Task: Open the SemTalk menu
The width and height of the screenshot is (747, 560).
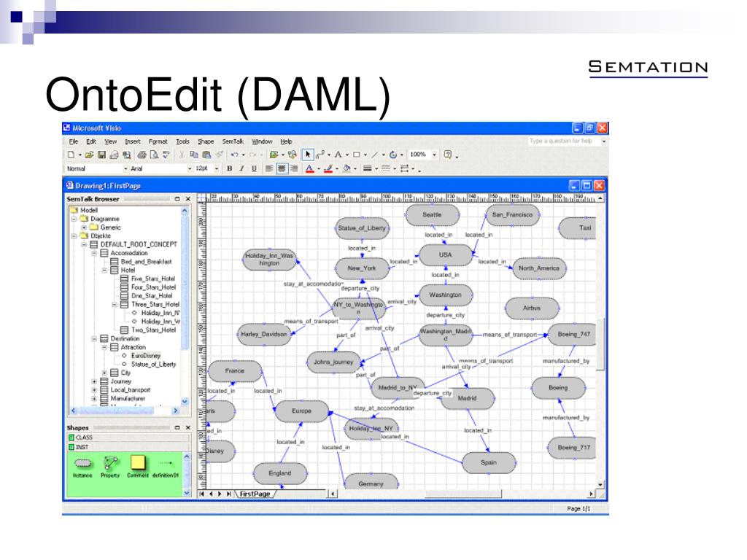Action: click(233, 141)
